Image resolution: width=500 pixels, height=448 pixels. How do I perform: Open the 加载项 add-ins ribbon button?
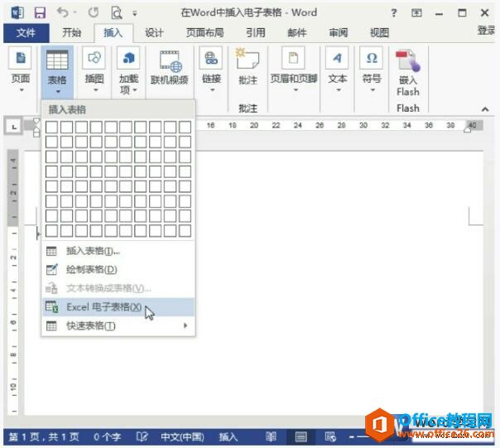128,71
